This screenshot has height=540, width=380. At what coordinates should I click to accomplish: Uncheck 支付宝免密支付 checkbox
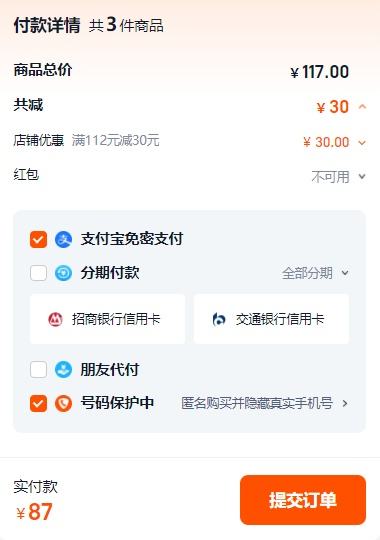click(38, 239)
